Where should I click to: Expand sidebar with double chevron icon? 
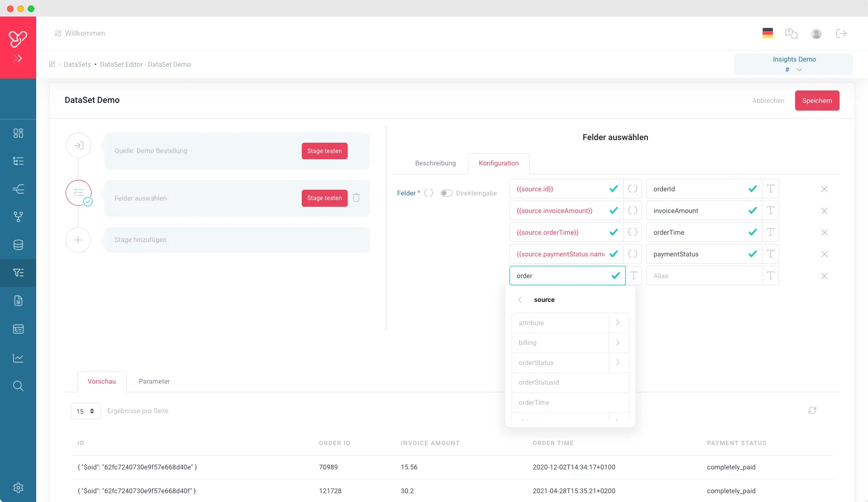tap(18, 58)
